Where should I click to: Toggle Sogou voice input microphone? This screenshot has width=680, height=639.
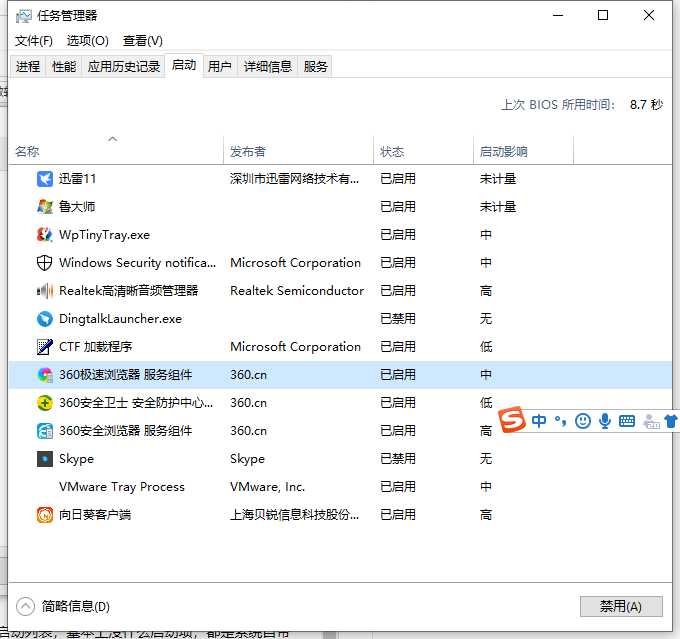click(x=605, y=421)
